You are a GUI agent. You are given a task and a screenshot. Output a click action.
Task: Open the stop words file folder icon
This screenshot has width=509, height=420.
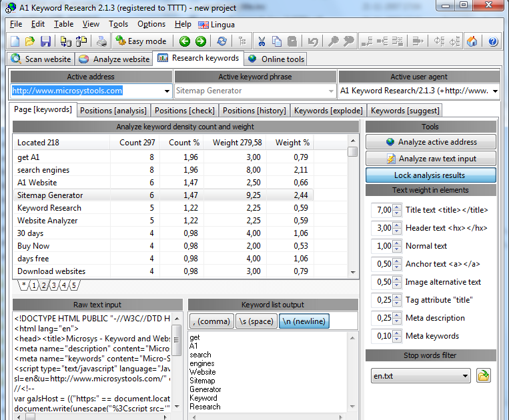pos(484,376)
